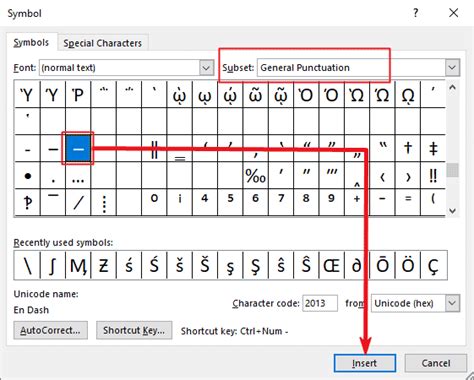Click 'Shortcut key: Ctrl+Num -' text
This screenshot has height=380, width=474.
pyautogui.click(x=235, y=331)
